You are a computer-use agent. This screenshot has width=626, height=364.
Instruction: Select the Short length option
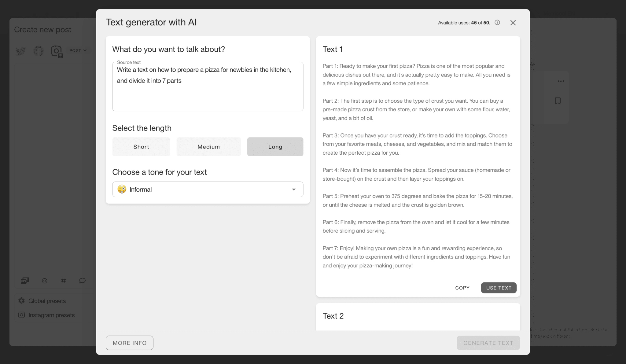click(x=141, y=147)
